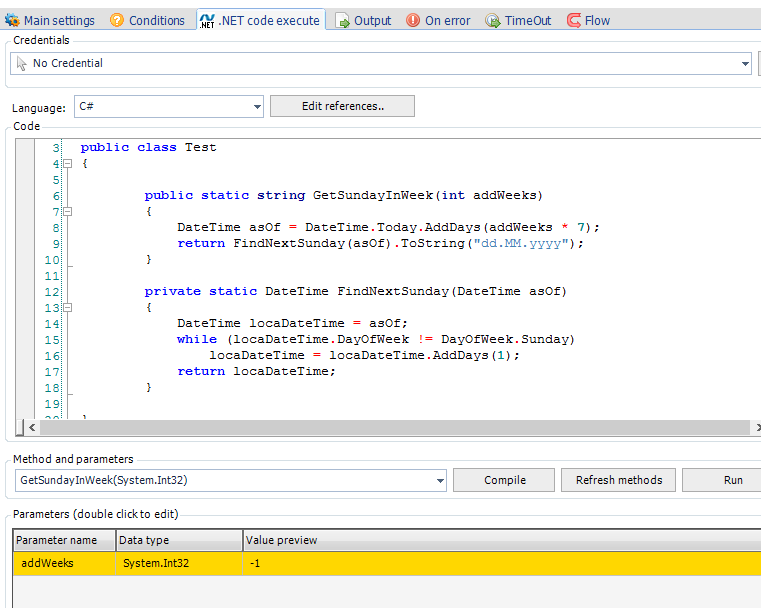Open the Language C# dropdown
This screenshot has height=608, width=761.
[257, 106]
